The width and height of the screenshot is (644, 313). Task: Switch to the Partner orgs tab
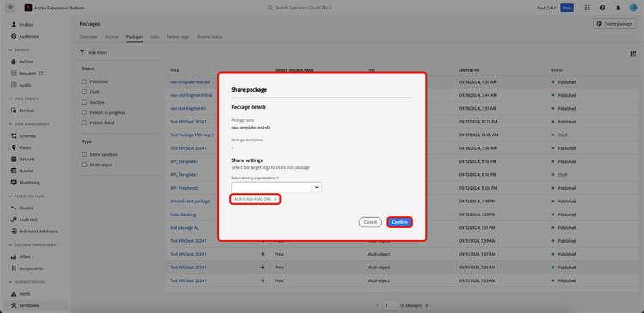178,37
